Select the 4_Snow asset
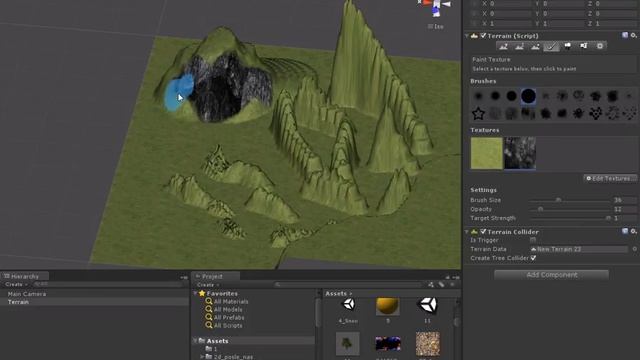 click(x=348, y=310)
